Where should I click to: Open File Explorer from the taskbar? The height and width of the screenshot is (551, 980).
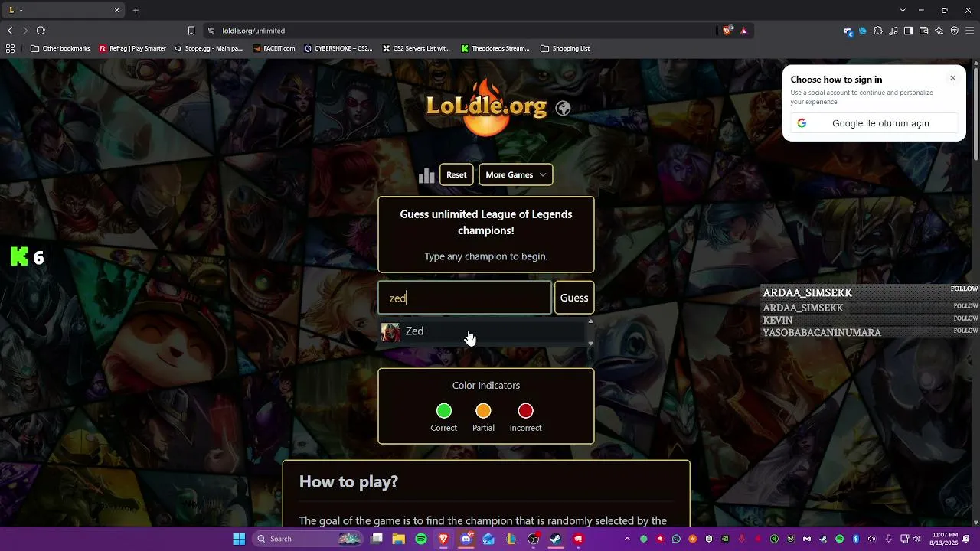click(399, 539)
